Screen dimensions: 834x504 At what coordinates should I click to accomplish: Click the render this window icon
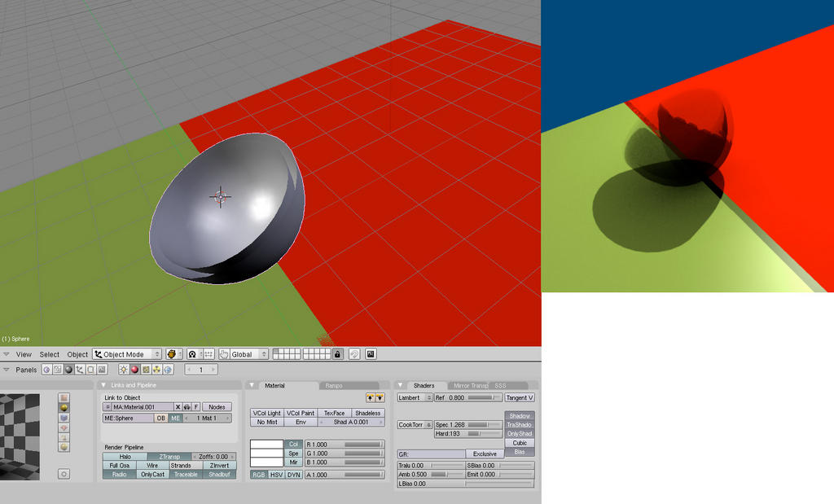(371, 354)
